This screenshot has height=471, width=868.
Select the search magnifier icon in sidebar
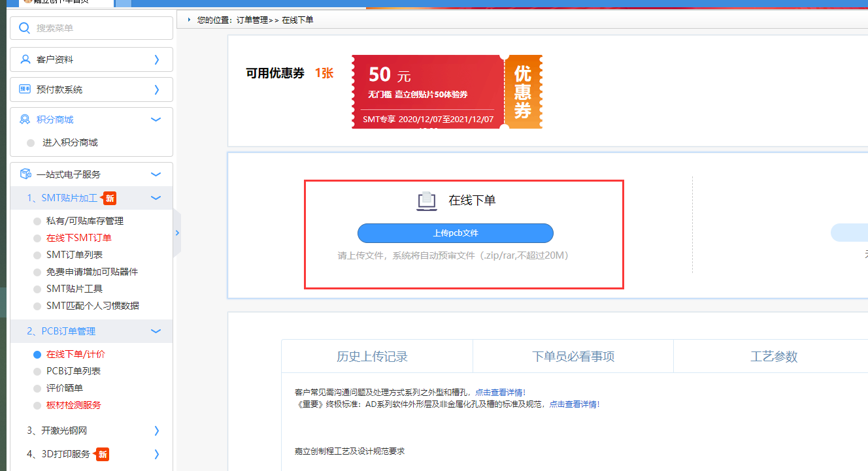24,27
